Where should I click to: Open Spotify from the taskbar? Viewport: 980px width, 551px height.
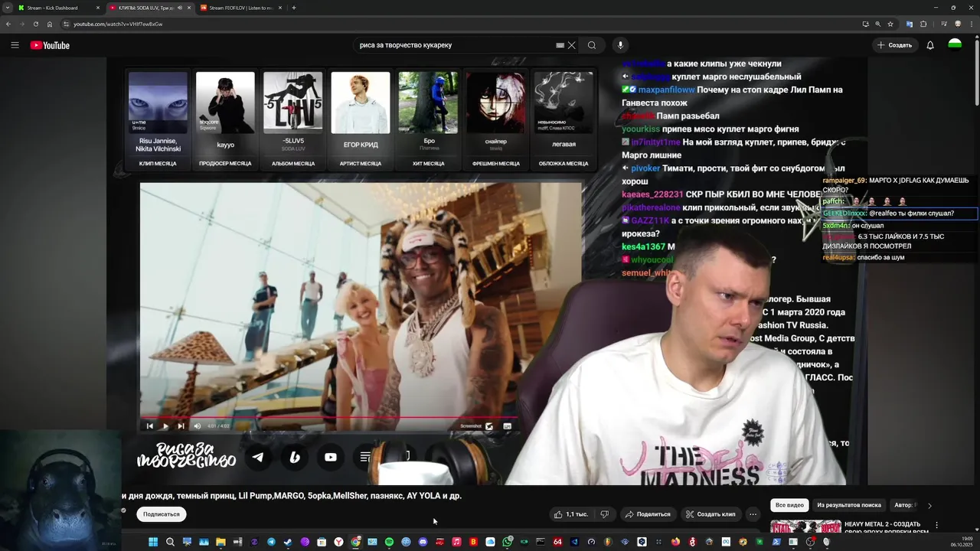pyautogui.click(x=389, y=542)
